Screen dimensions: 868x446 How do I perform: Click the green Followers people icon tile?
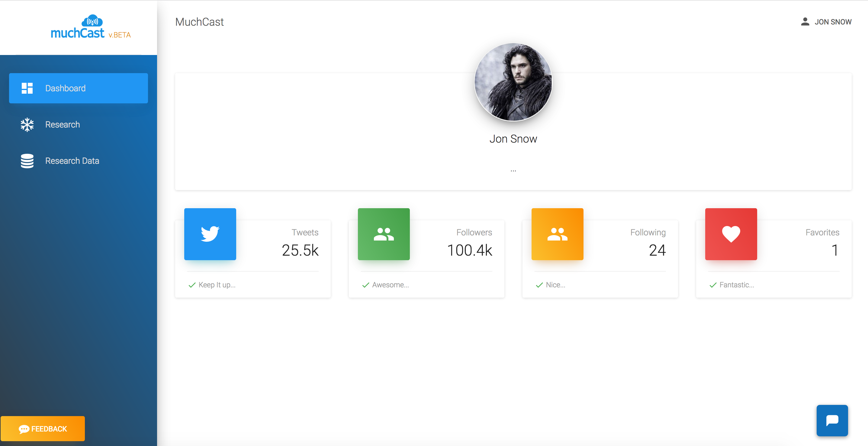[x=384, y=234]
